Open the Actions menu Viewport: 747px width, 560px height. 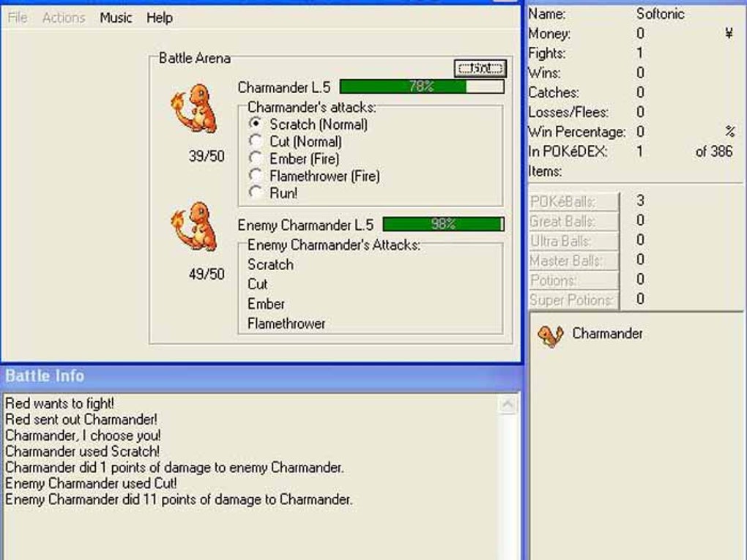tap(64, 18)
